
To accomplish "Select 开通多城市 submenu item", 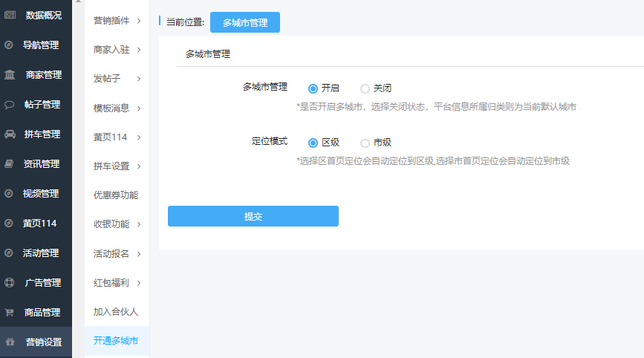I will (x=116, y=341).
